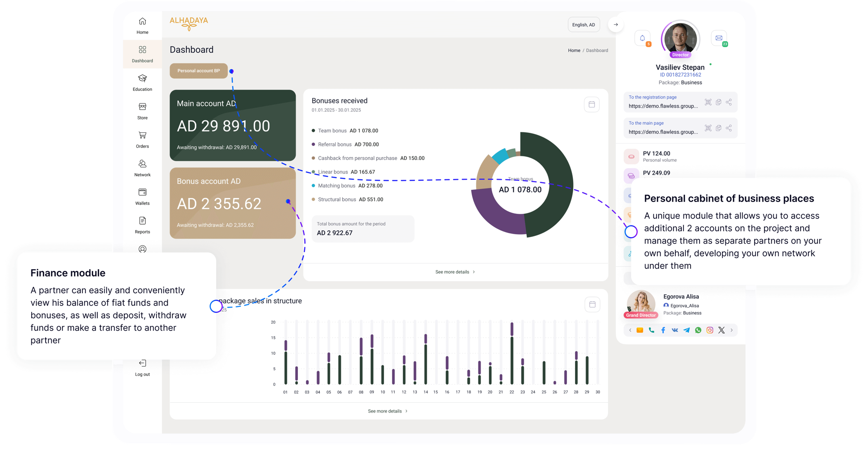Switch to the Home breadcrumb tab
This screenshot has height=451, width=868.
tap(574, 50)
